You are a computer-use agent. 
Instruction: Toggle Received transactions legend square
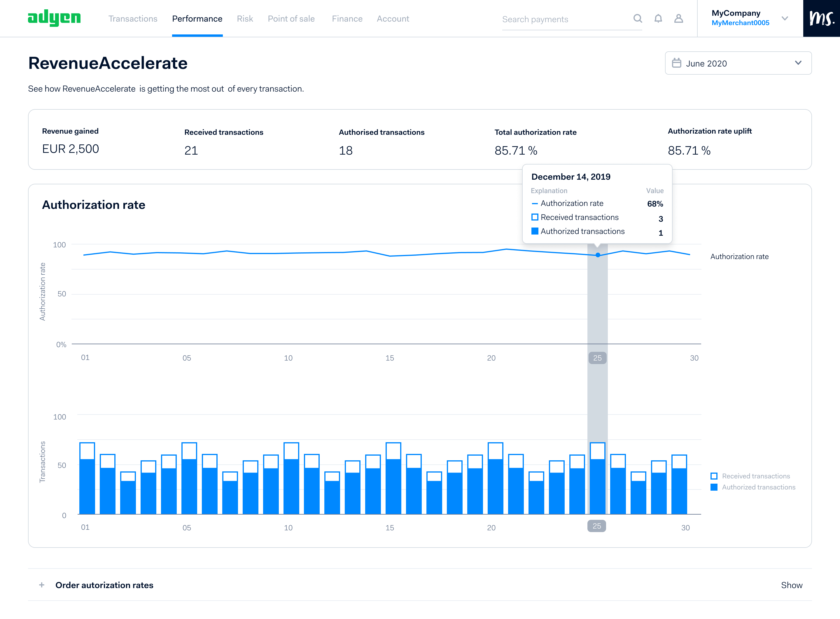pyautogui.click(x=714, y=476)
